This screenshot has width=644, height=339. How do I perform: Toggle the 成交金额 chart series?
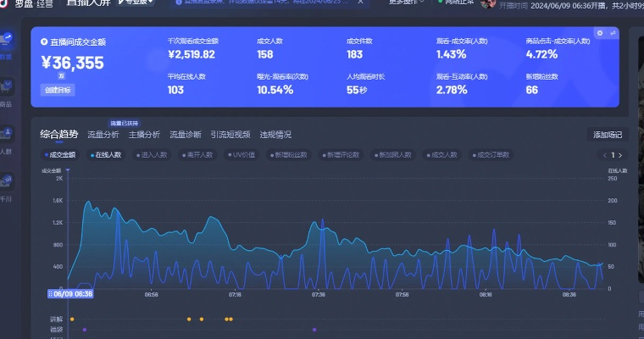coord(59,155)
